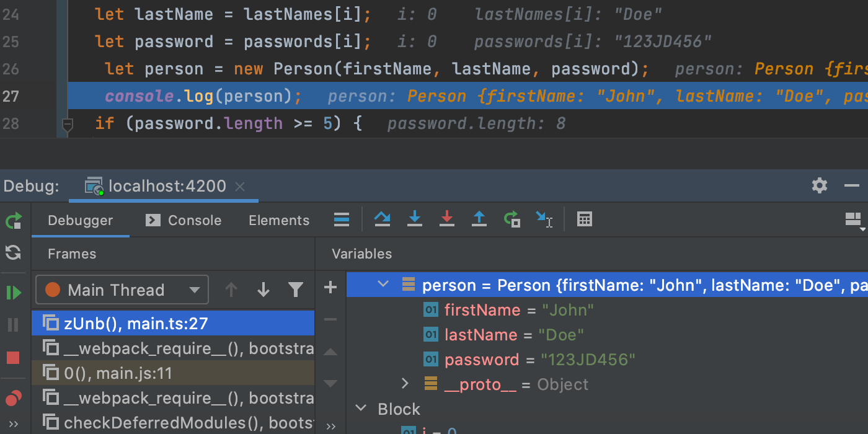The image size is (868, 434).
Task: Select the Step Into action
Action: (414, 219)
